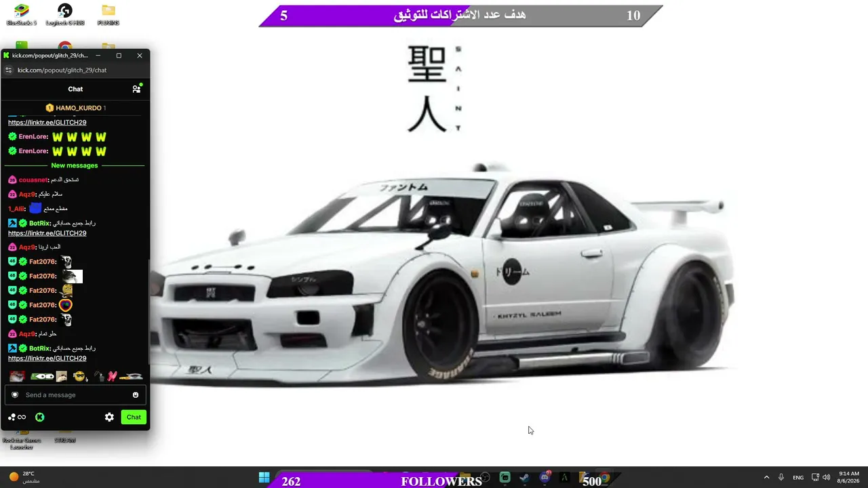Click the Chat header title
868x488 pixels.
(x=75, y=89)
